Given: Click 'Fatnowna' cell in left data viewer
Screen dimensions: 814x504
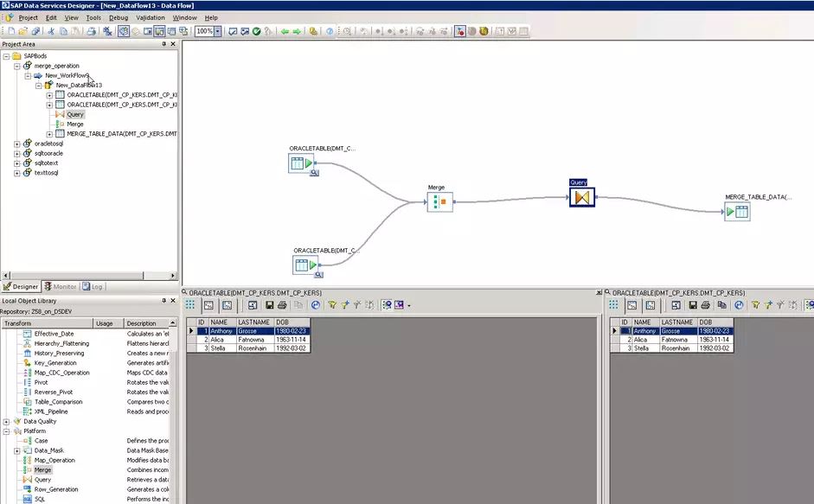Looking at the screenshot, I should [253, 340].
